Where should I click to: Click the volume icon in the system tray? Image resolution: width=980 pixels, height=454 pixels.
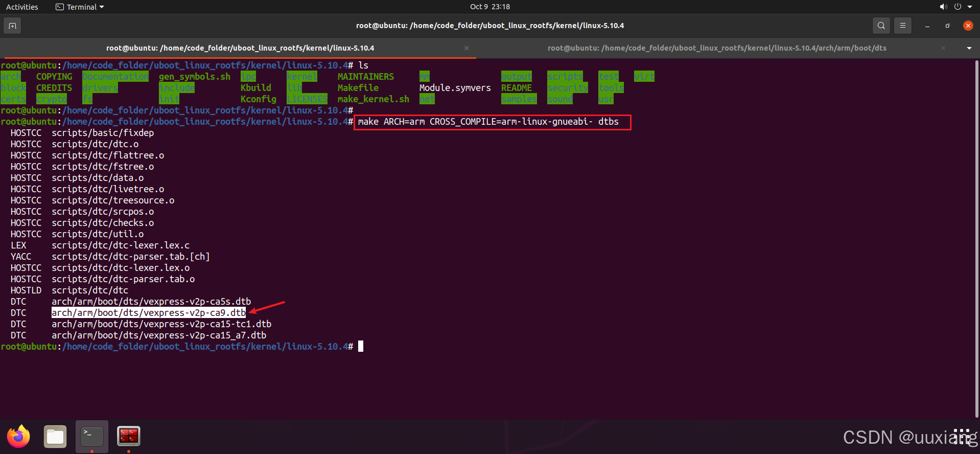pyautogui.click(x=943, y=7)
